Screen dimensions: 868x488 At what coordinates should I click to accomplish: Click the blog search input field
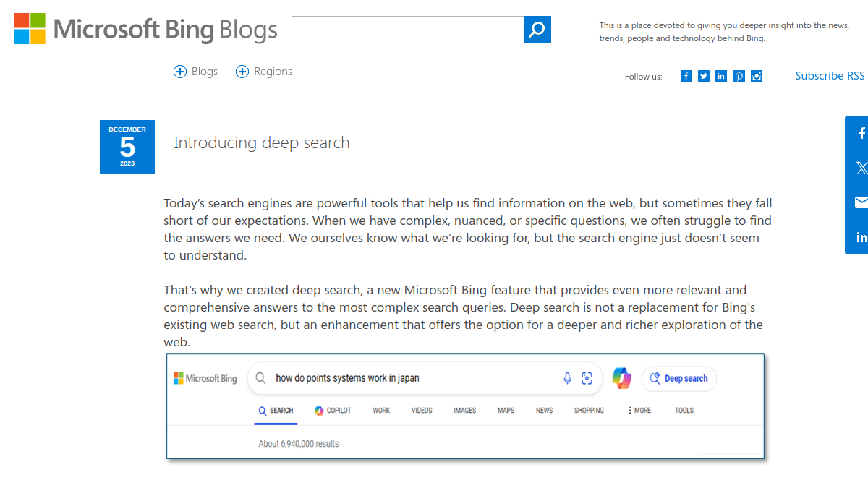407,30
